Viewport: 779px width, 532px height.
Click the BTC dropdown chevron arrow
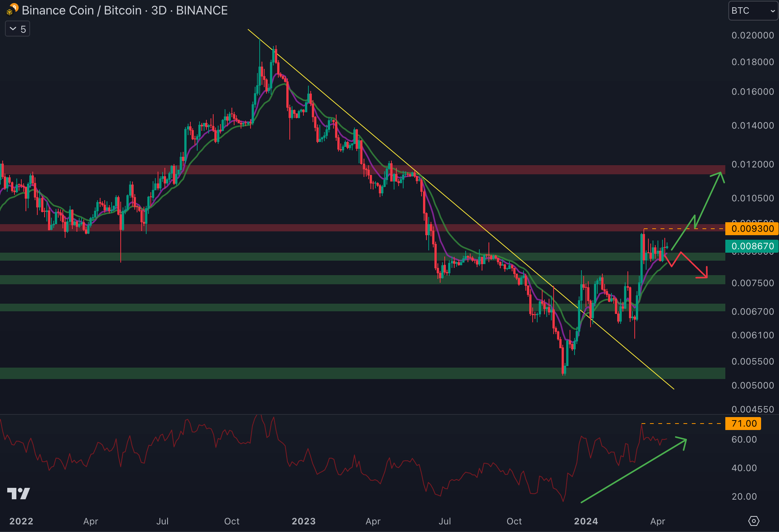coord(773,11)
